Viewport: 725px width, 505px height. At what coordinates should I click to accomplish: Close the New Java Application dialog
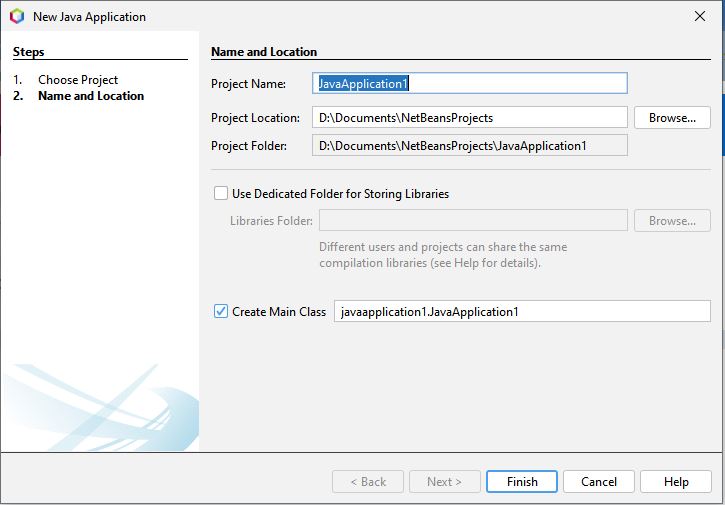coord(699,16)
